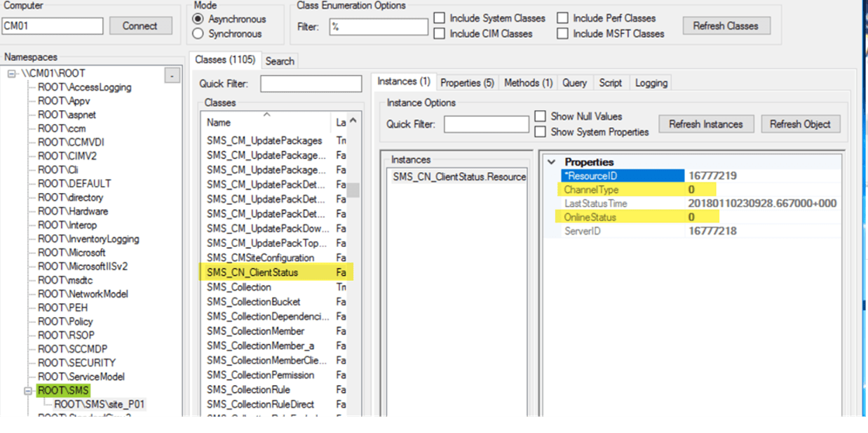The image size is (868, 433).
Task: Select ROOT\SCCMDP namespace
Action: 72,349
